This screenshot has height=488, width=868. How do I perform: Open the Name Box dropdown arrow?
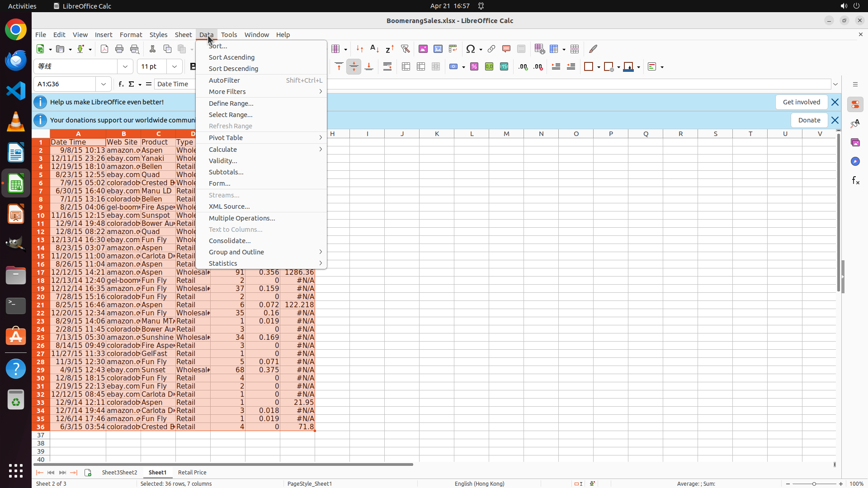pyautogui.click(x=104, y=84)
